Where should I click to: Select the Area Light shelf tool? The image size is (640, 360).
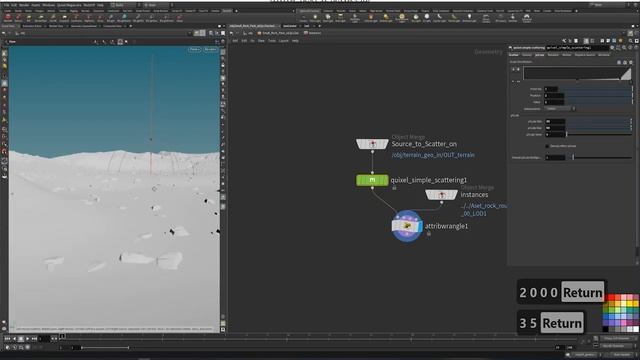(x=340, y=18)
